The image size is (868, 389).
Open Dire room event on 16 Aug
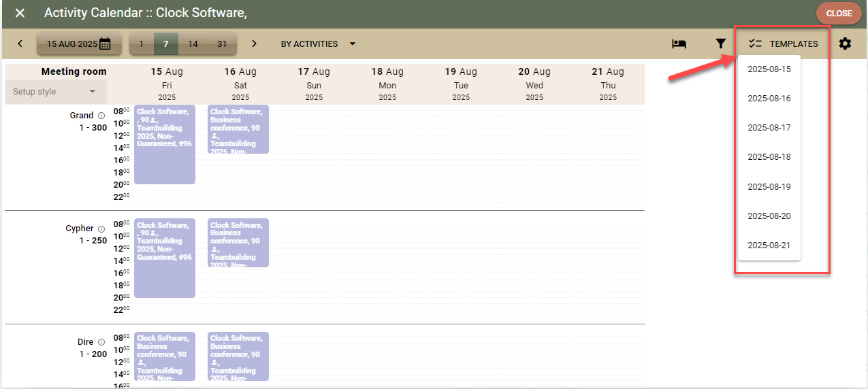point(238,356)
